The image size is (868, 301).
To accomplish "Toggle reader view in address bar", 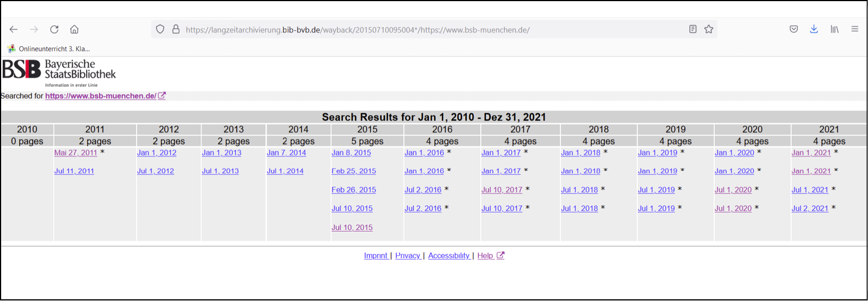I will tap(693, 29).
